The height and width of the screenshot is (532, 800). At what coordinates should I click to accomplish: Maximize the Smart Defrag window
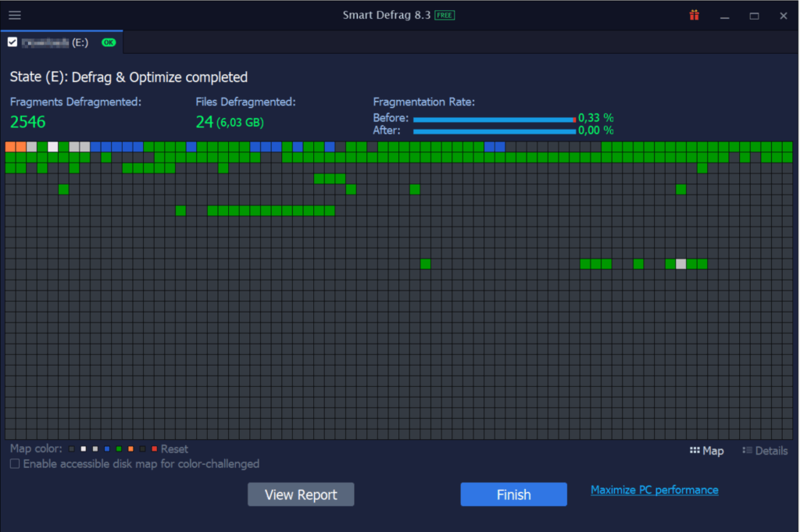click(x=754, y=16)
